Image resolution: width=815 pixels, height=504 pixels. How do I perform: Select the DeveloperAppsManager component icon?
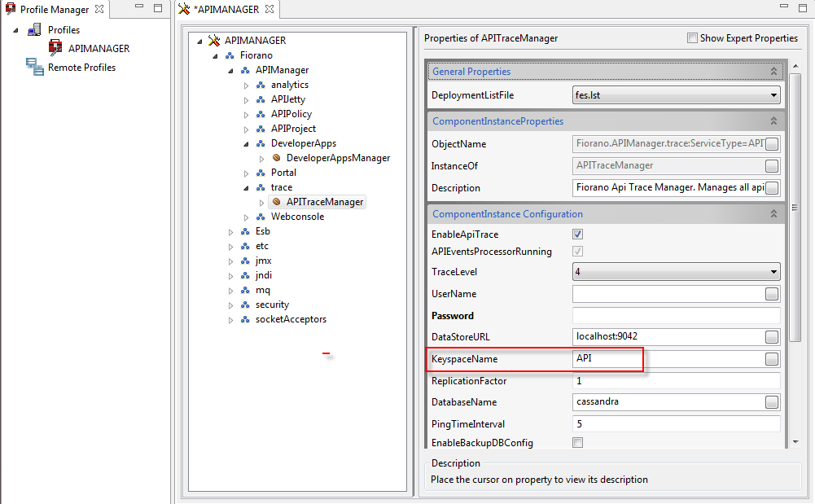(x=277, y=158)
